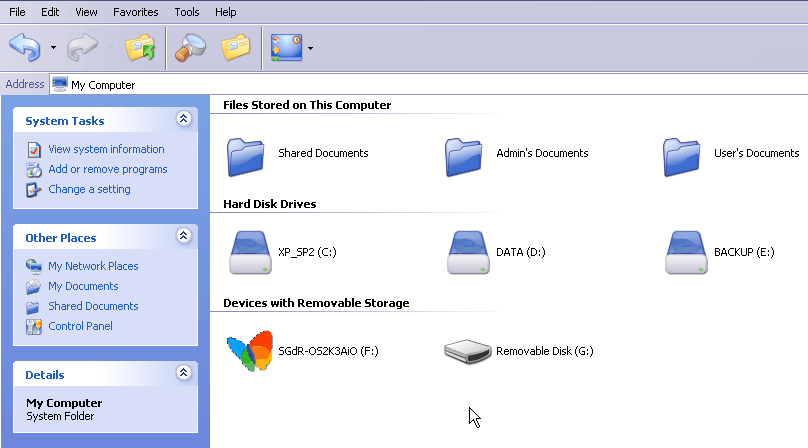
Task: Click the View system information link
Action: click(106, 149)
